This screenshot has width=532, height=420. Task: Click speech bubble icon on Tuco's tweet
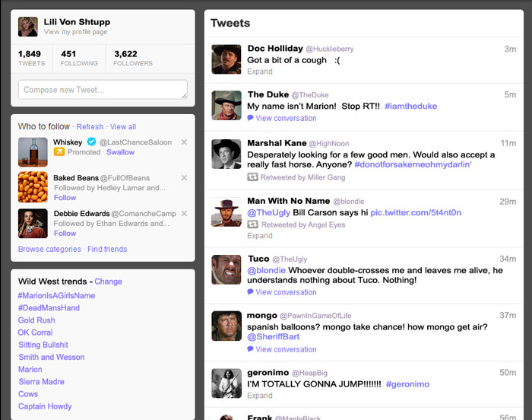pyautogui.click(x=250, y=292)
